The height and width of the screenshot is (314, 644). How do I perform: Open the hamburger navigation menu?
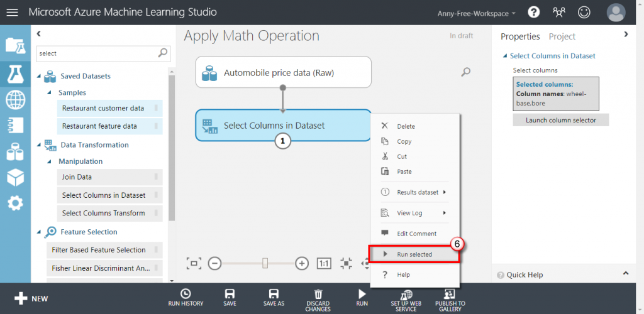(13, 13)
